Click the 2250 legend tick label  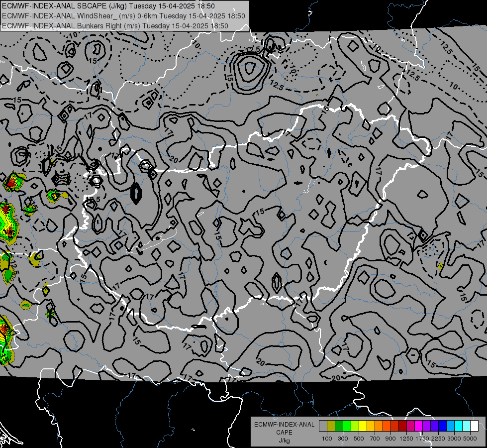pos(438,439)
